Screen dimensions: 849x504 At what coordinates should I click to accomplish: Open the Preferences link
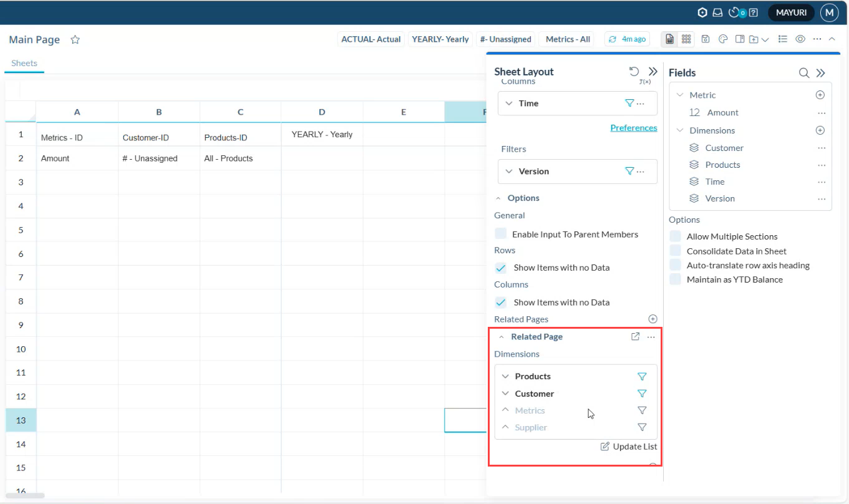coord(633,128)
